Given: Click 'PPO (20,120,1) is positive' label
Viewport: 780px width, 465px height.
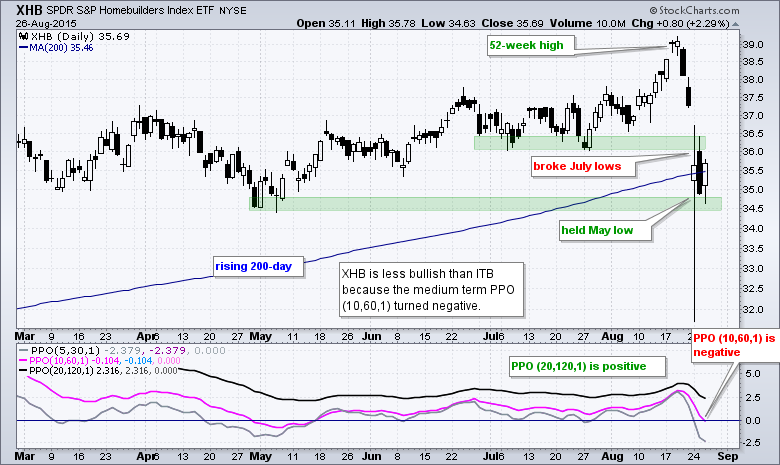Looking at the screenshot, I should 586,367.
